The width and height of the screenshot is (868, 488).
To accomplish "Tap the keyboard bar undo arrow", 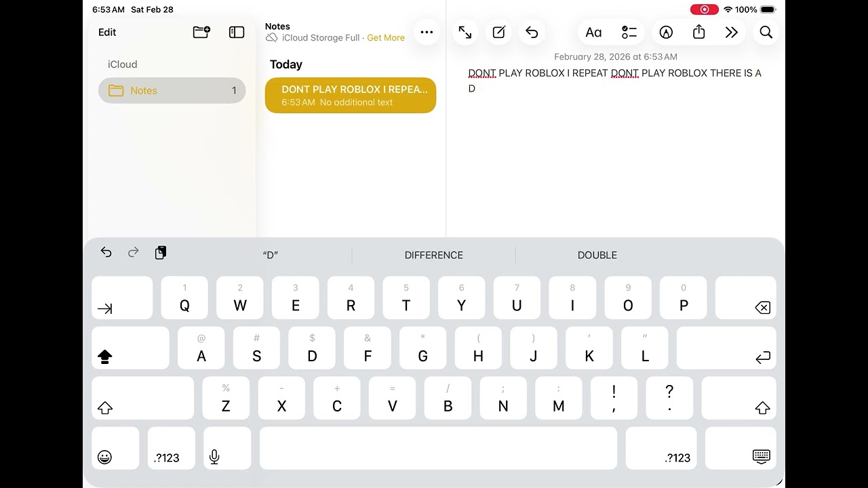I will pyautogui.click(x=106, y=252).
